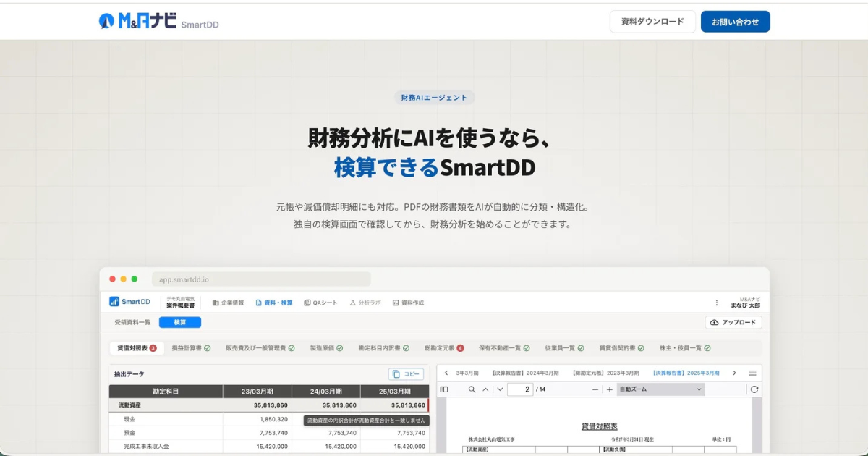Click the PDF reload icon

tap(754, 389)
